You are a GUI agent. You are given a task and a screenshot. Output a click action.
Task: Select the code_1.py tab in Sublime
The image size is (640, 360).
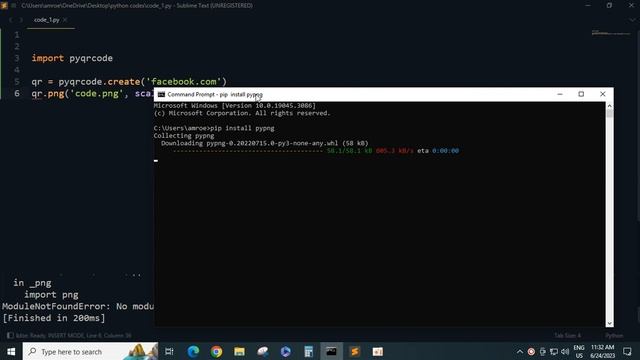pos(47,20)
